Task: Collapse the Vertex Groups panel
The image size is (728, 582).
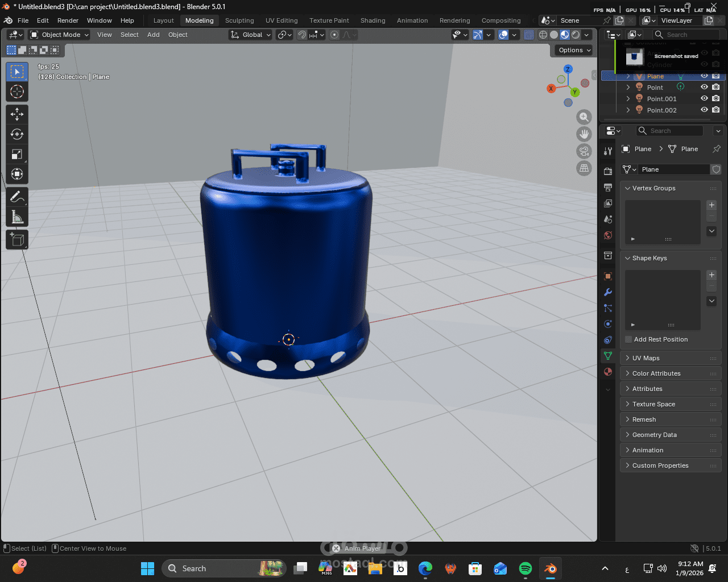Action: pos(628,188)
